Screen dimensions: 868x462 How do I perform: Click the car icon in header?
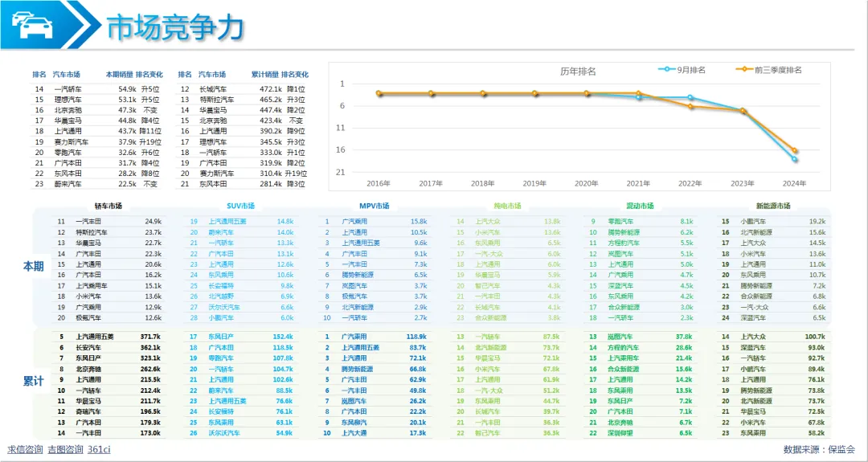[x=31, y=24]
